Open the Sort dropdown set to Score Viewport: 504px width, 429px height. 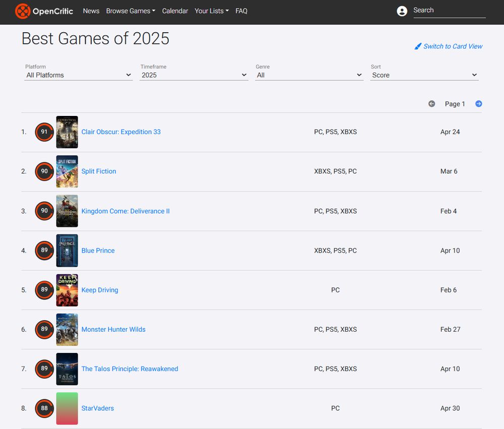click(x=424, y=75)
